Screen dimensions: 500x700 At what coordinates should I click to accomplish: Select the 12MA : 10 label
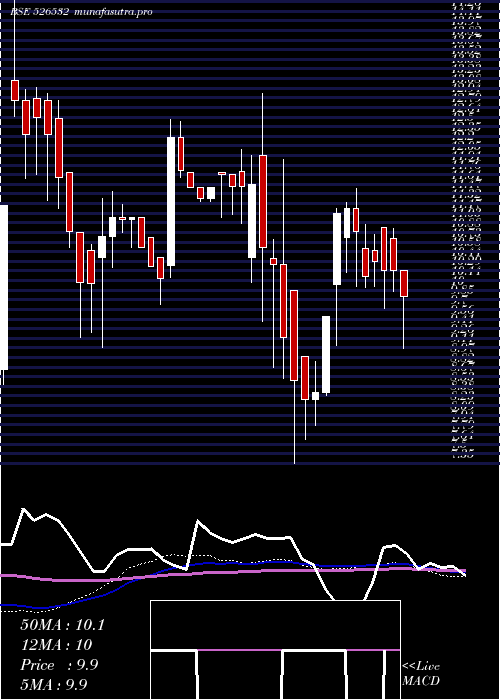(56, 645)
